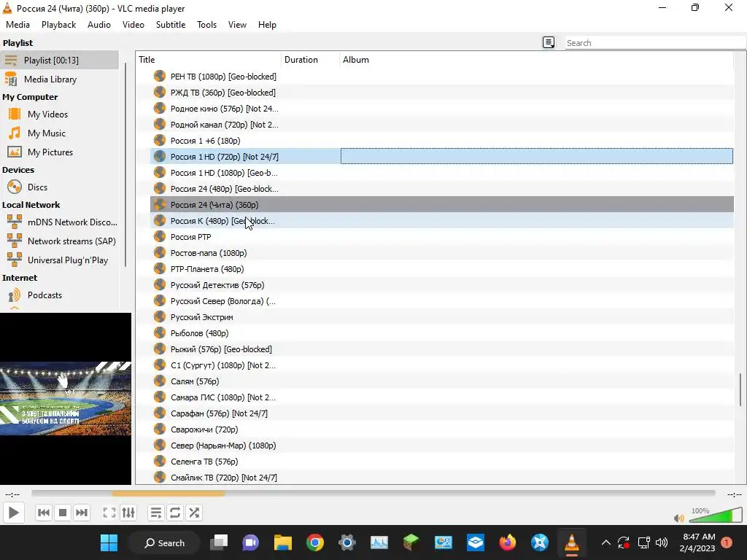The width and height of the screenshot is (747, 560).
Task: Select РЕН ТВ (1080p) stream
Action: (x=441, y=76)
